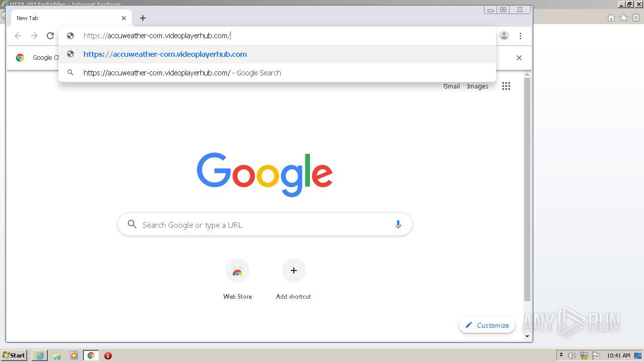Viewport: 644px width, 362px height.
Task: Open the media player taskbar icon
Action: point(74,355)
